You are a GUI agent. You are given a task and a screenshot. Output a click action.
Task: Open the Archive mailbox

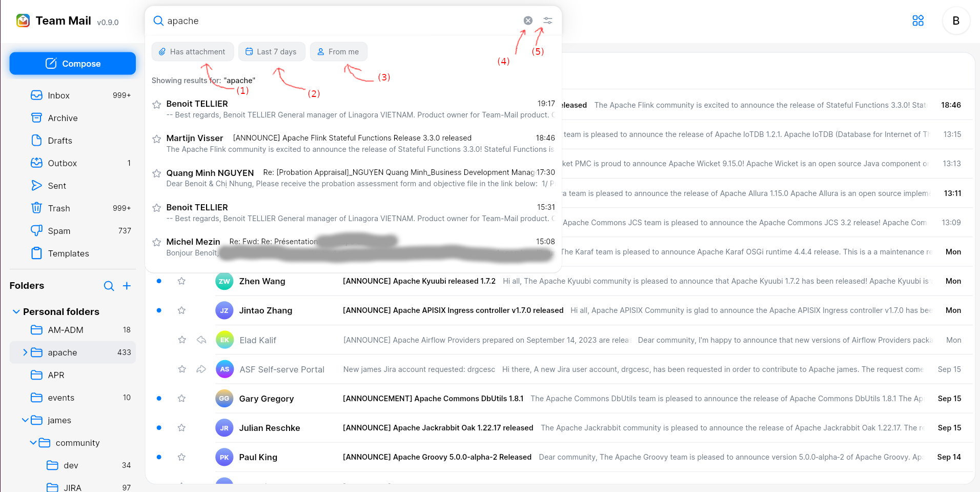pyautogui.click(x=73, y=118)
